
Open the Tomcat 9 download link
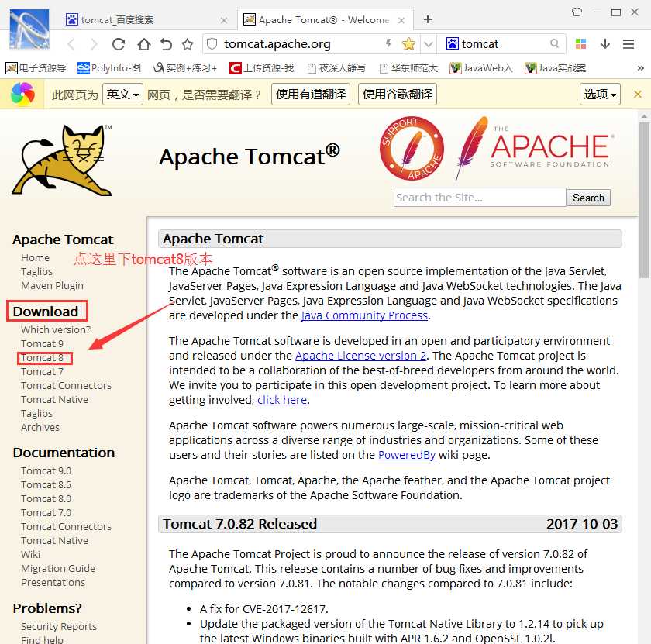pyautogui.click(x=43, y=344)
